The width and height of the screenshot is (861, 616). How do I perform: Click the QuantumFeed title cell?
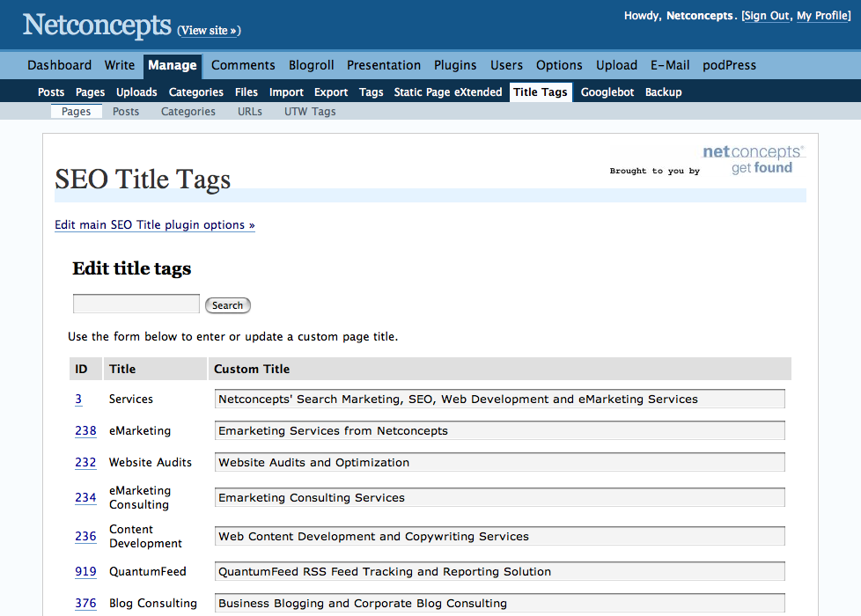148,571
